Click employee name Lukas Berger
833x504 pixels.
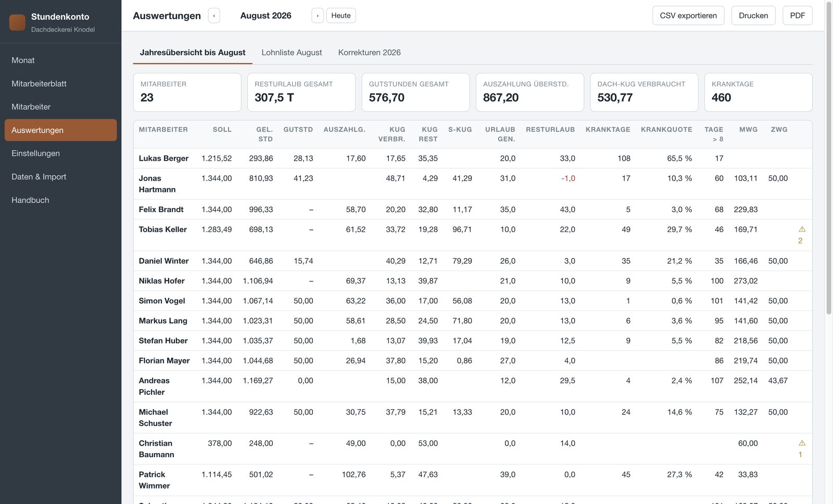pos(163,158)
